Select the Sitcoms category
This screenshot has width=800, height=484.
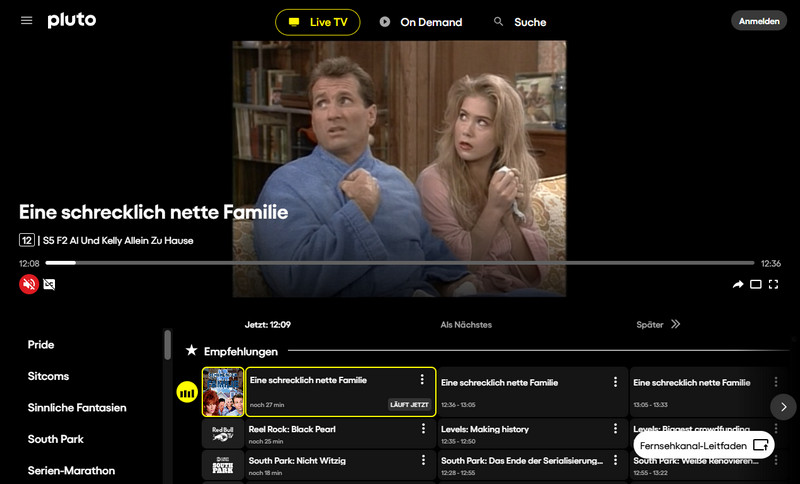click(48, 376)
